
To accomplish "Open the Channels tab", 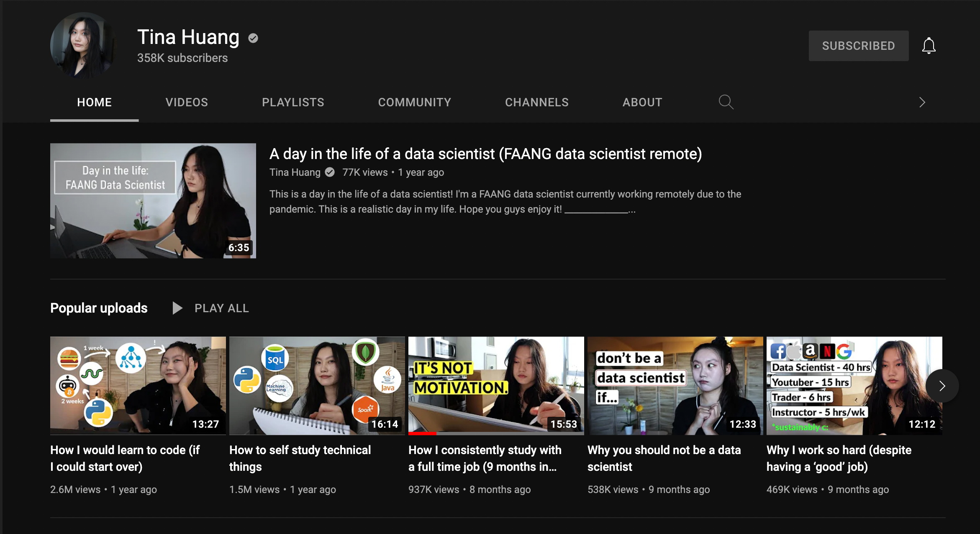I will click(x=536, y=102).
